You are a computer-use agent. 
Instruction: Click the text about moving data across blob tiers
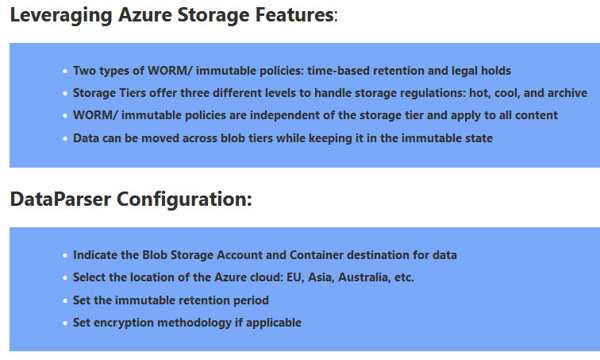(x=283, y=138)
